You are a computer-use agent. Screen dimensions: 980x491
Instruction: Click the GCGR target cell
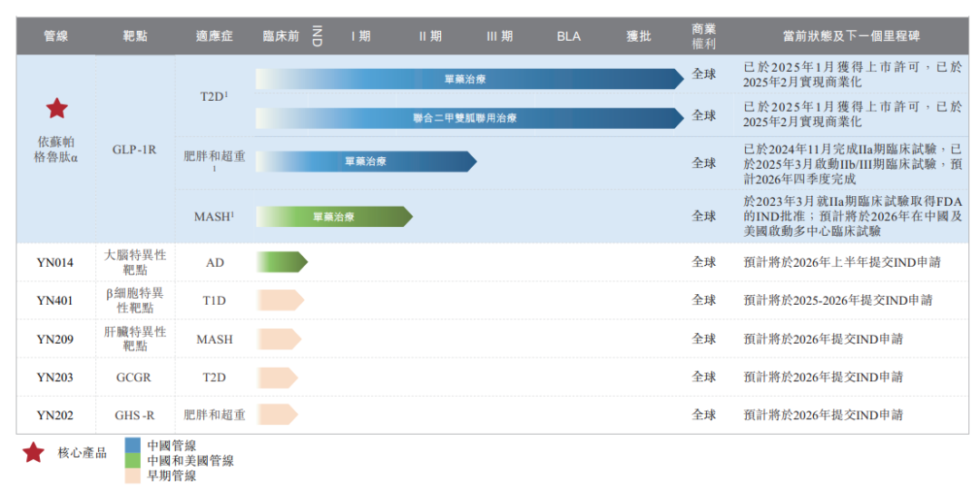pyautogui.click(x=133, y=378)
